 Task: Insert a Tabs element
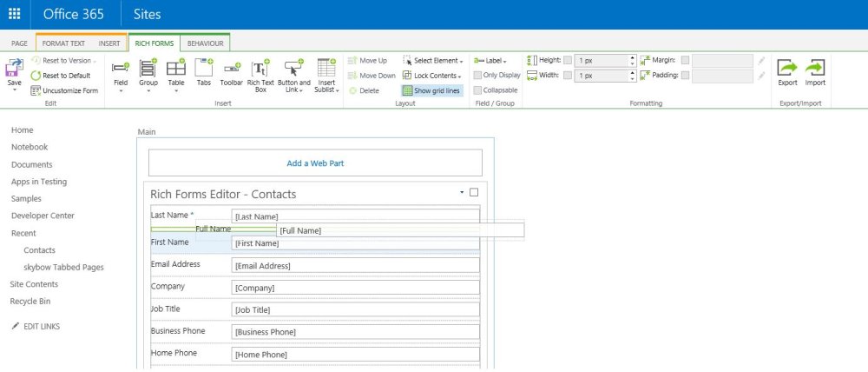click(204, 72)
